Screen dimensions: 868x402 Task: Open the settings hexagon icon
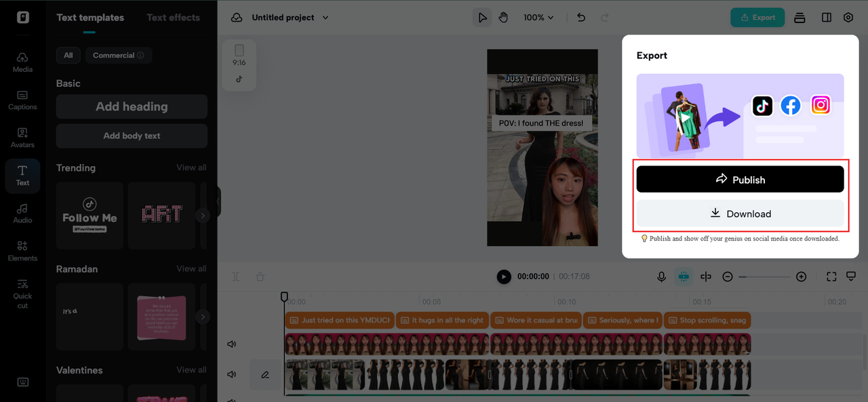pyautogui.click(x=848, y=18)
